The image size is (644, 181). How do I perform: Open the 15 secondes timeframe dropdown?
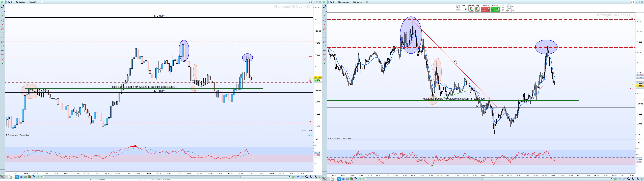click(x=344, y=2)
